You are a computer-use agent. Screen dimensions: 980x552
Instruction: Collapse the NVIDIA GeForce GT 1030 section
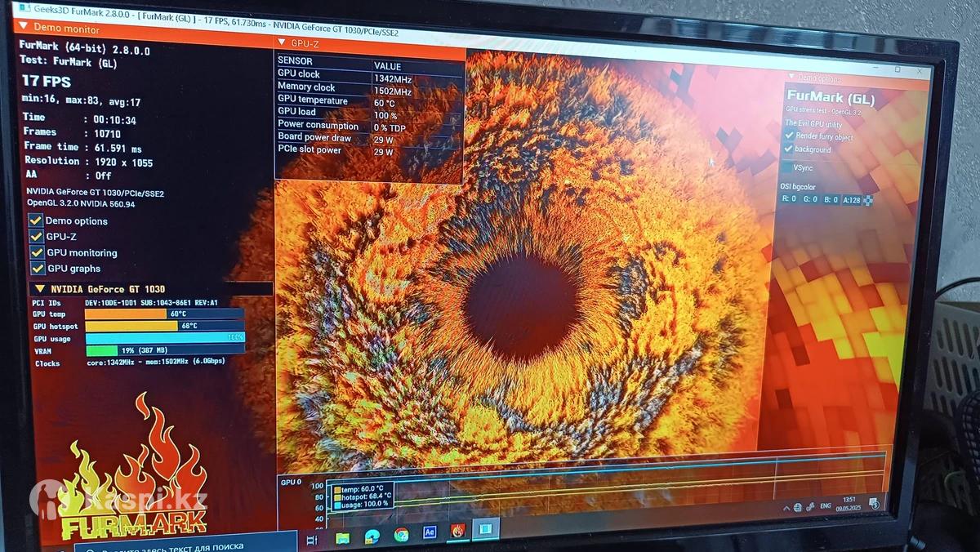[x=40, y=289]
